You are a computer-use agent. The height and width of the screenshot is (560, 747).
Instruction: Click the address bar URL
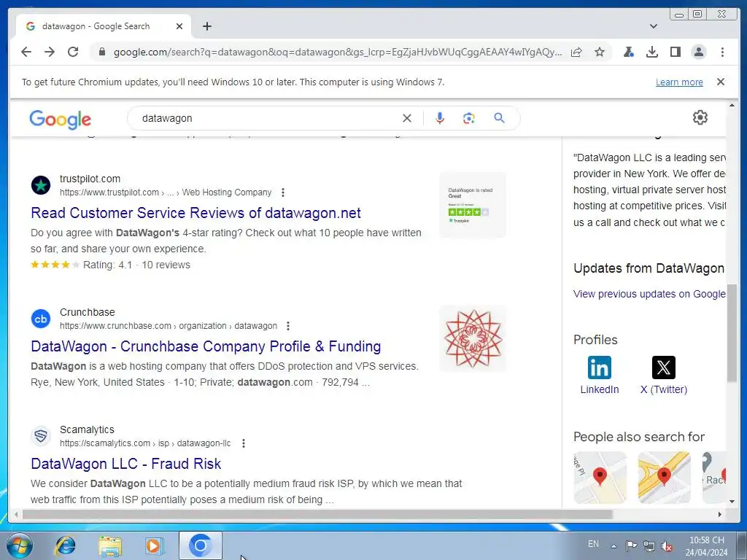click(x=337, y=52)
